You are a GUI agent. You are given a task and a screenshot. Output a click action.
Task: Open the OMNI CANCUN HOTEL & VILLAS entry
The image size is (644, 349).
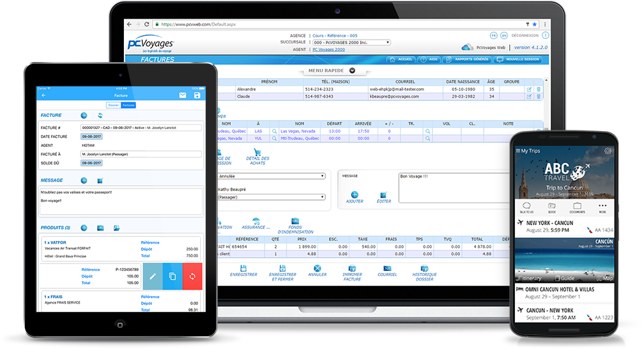(x=565, y=293)
